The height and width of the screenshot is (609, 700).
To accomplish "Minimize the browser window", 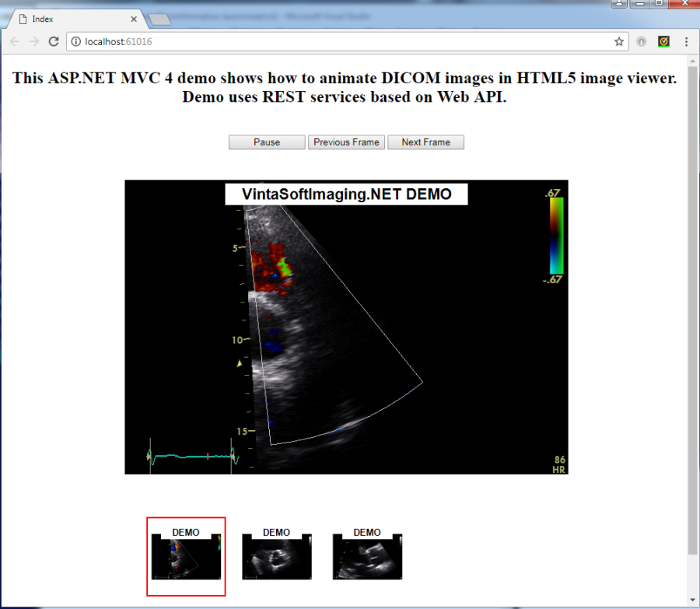I will coord(640,4).
